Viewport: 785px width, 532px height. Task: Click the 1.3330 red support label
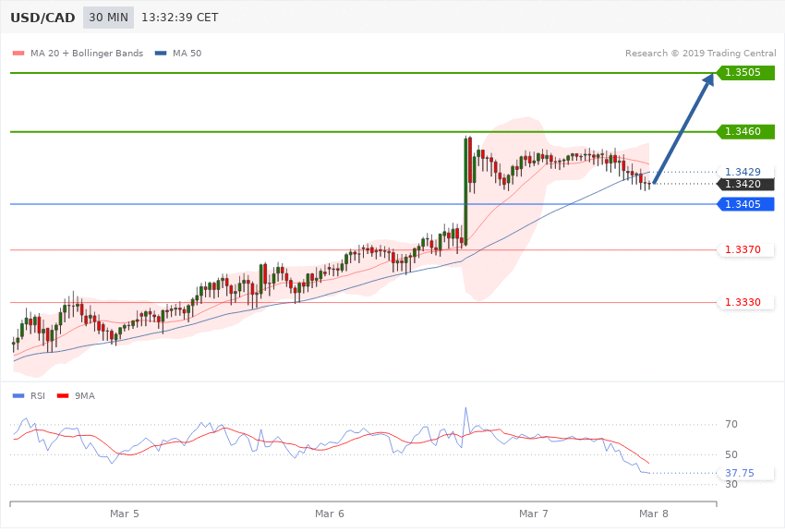click(746, 302)
